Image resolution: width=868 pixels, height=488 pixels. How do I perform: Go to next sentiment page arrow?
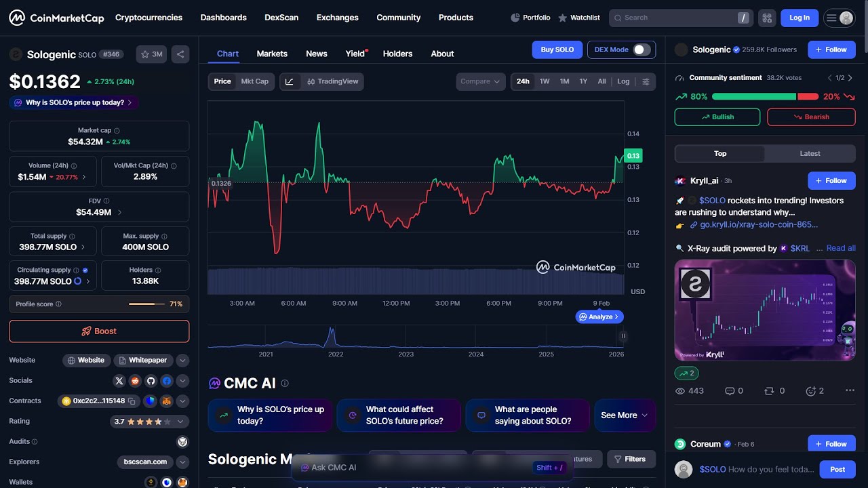pyautogui.click(x=850, y=78)
